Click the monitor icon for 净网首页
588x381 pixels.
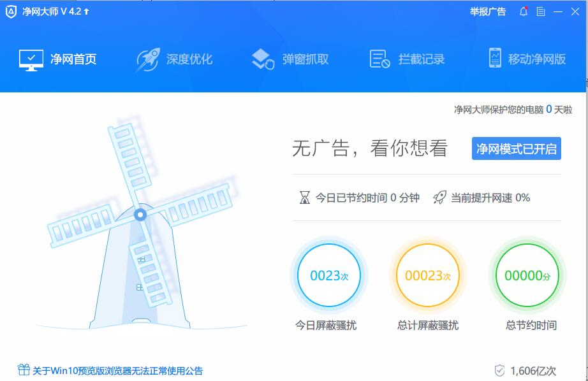click(31, 60)
